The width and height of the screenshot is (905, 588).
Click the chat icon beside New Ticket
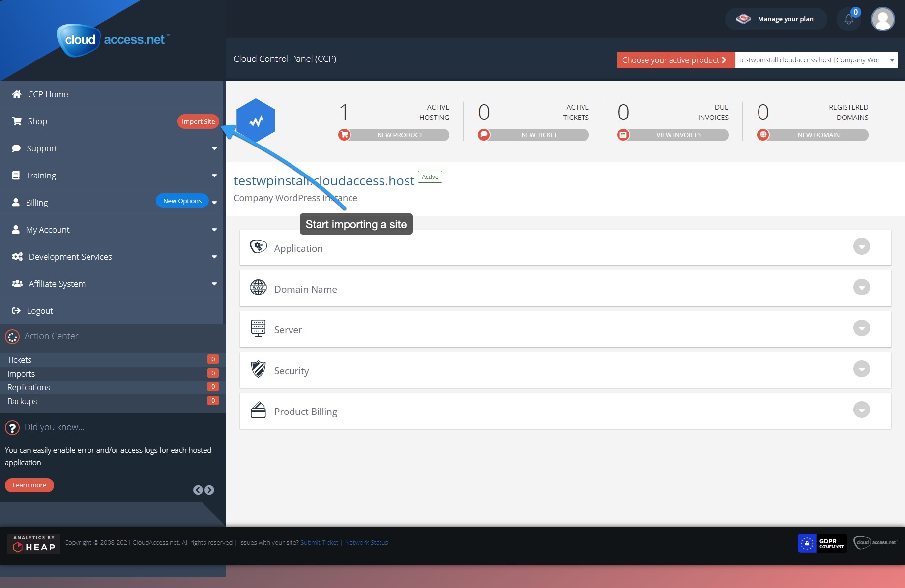pos(484,135)
